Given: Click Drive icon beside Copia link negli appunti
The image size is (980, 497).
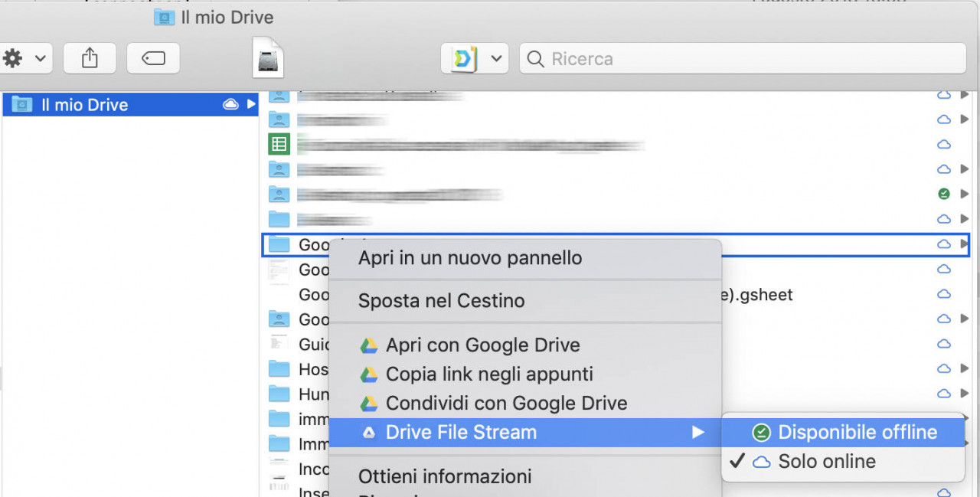Looking at the screenshot, I should click(369, 374).
